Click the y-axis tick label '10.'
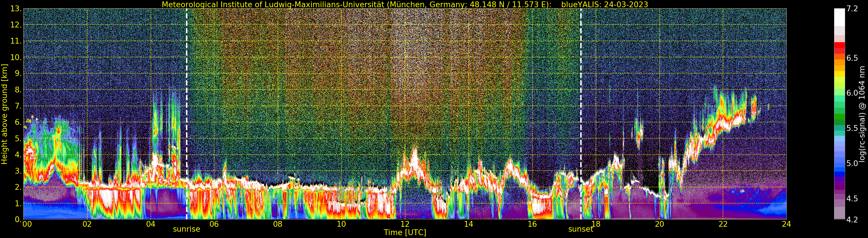The height and width of the screenshot is (238, 868). click(16, 57)
